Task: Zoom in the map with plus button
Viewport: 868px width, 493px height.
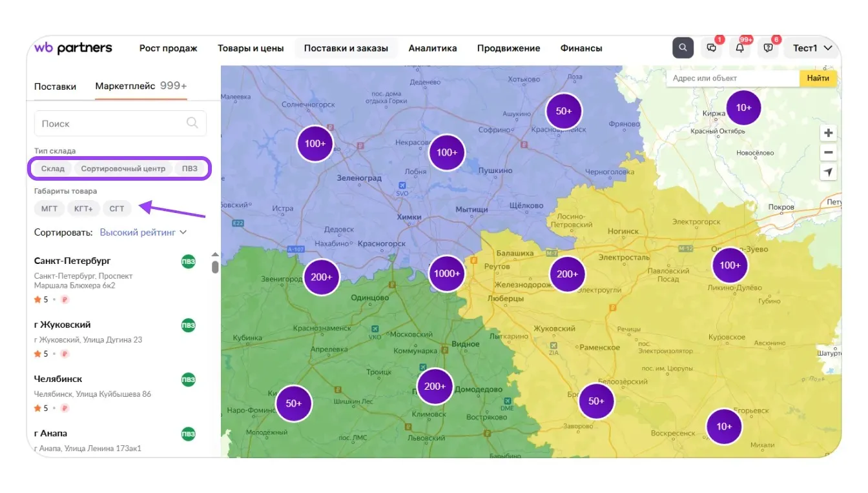Action: pyautogui.click(x=829, y=133)
